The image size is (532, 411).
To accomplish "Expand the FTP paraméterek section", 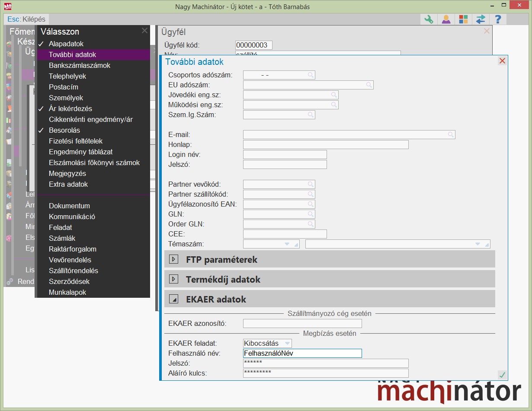I will point(173,260).
